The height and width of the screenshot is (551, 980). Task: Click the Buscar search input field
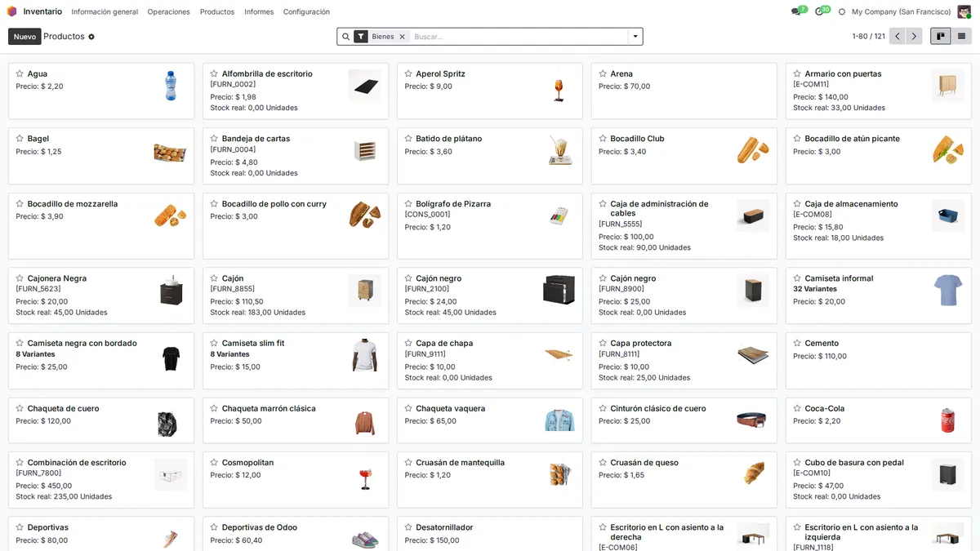click(519, 37)
